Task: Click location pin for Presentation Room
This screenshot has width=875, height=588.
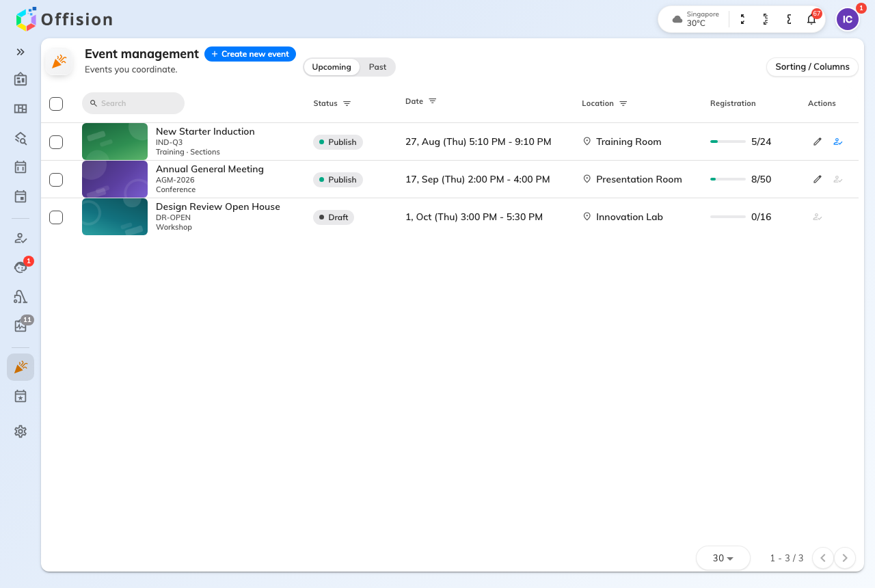Action: coord(587,179)
